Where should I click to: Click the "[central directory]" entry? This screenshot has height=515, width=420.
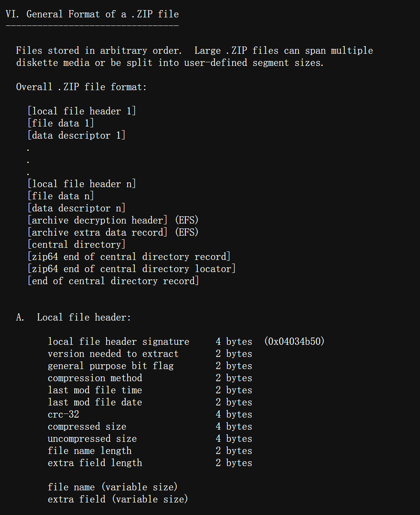(76, 245)
